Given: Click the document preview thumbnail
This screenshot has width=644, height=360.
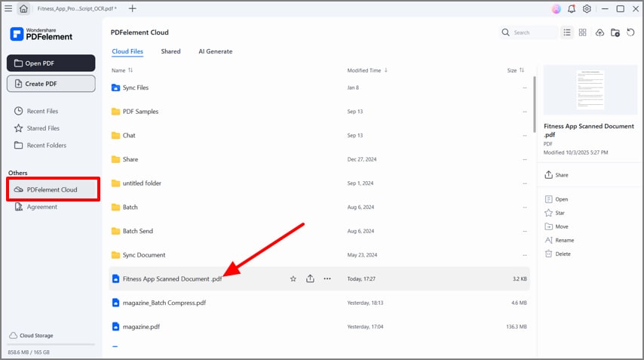Looking at the screenshot, I should coord(590,90).
